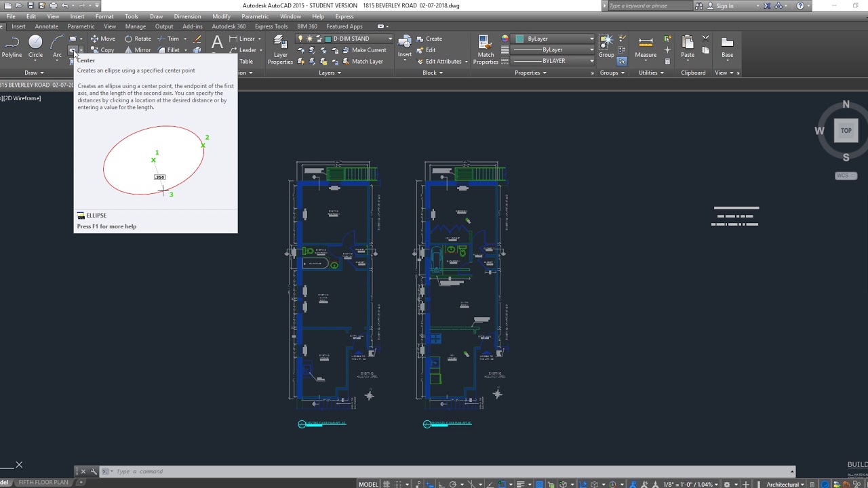Click the Mirror tool
The width and height of the screenshot is (868, 488).
tap(138, 50)
